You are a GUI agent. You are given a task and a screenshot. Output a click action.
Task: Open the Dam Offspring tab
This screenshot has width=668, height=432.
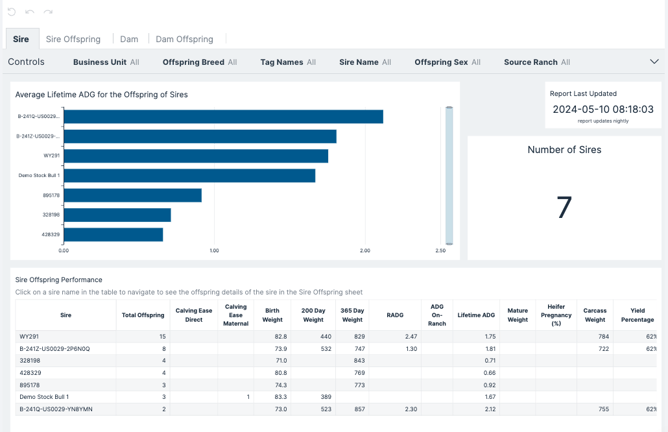tap(184, 39)
